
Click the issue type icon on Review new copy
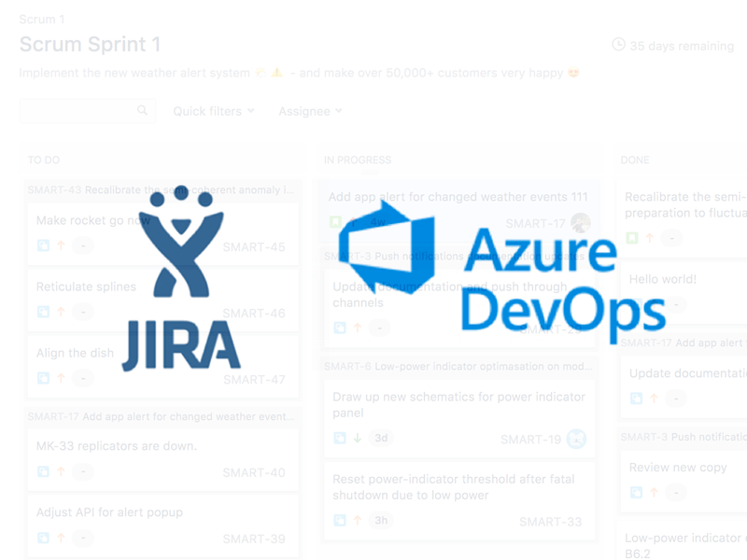636,493
